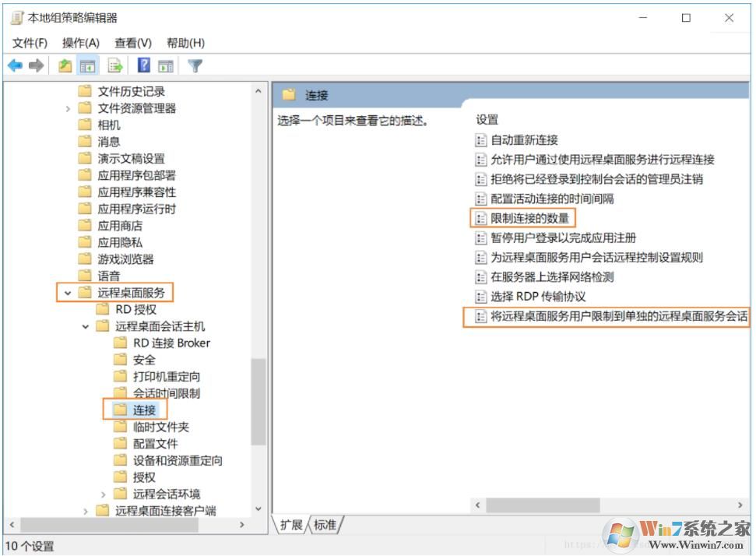
Task: Open the 查看(V) menu
Action: 132,43
